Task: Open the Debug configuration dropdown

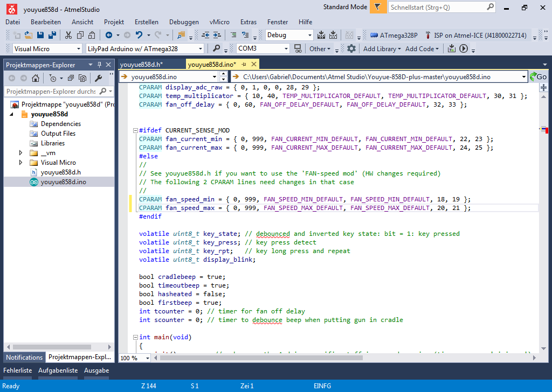Action: pyautogui.click(x=309, y=35)
